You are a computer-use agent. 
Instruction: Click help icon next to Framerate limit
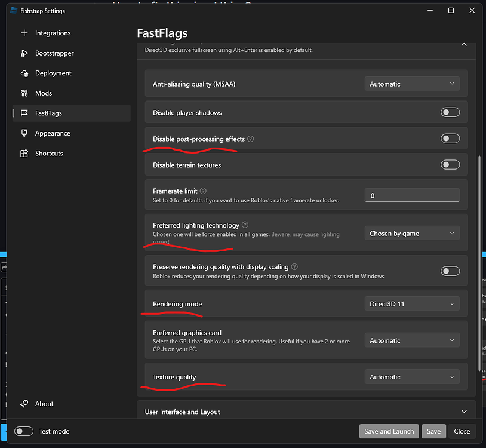(x=203, y=191)
